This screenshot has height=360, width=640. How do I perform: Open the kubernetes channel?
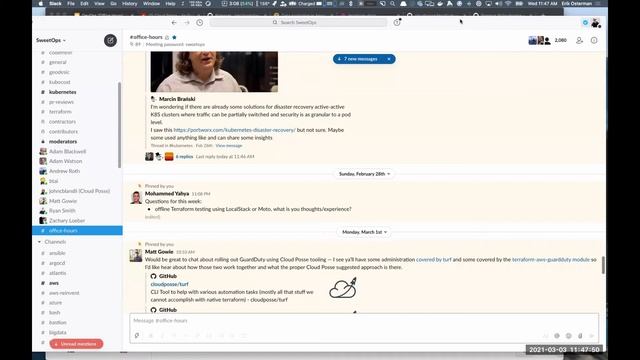click(x=62, y=92)
